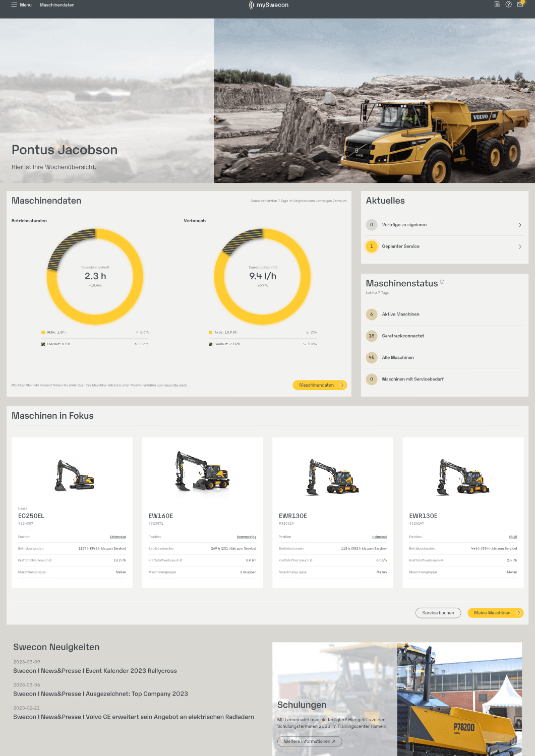
Task: Click the yellow 1 badge for Geplanter Service
Action: click(372, 246)
